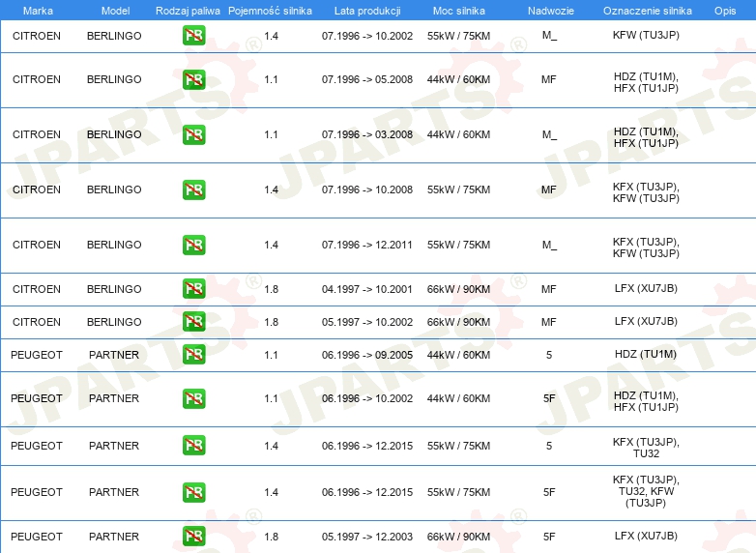Click body code 5F in 12.2003 row
This screenshot has height=553, width=756.
pos(549,537)
